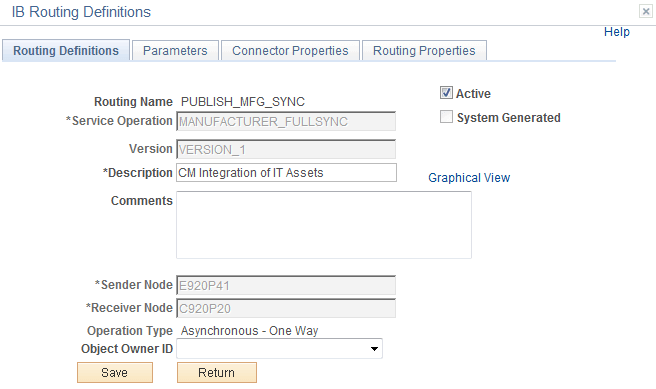The image size is (656, 389).
Task: Click the Version field showing VERSION_1
Action: [x=286, y=149]
